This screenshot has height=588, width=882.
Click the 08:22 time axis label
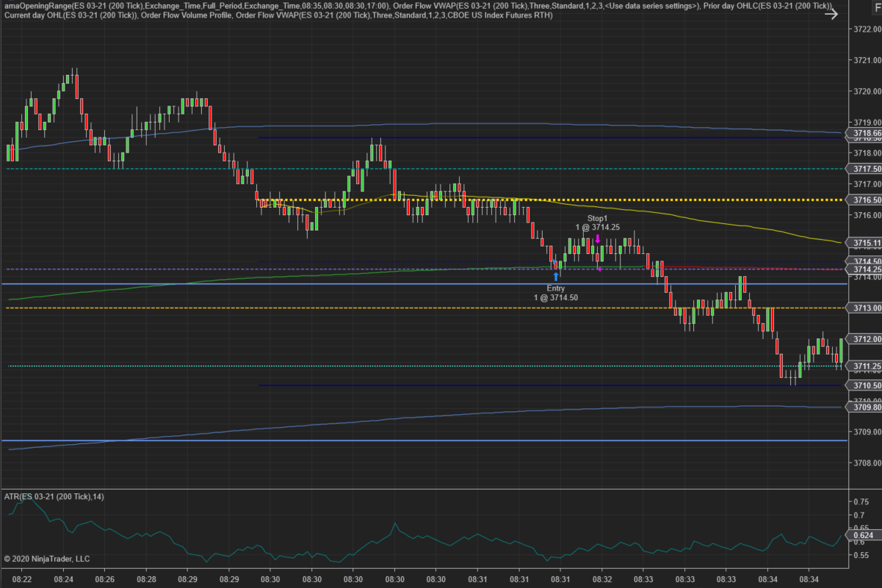pyautogui.click(x=22, y=579)
